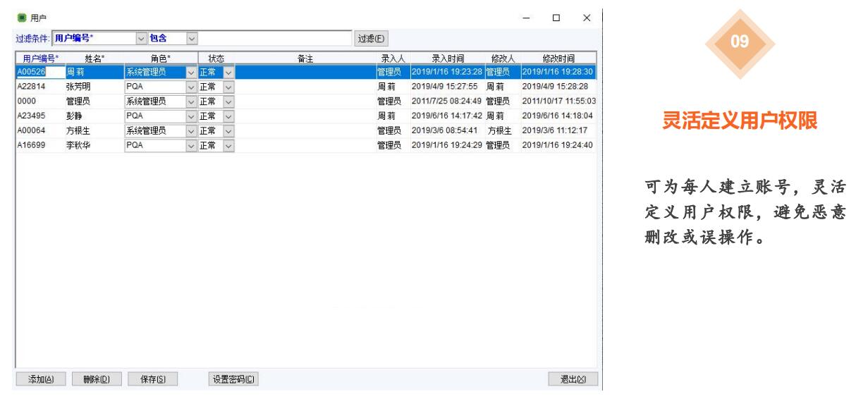Click the 备注 column header
This screenshot has width=868, height=406.
pos(305,58)
